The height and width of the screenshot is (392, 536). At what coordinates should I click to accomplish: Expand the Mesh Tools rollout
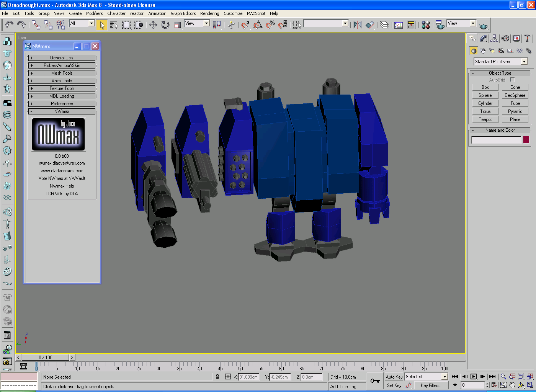(62, 73)
